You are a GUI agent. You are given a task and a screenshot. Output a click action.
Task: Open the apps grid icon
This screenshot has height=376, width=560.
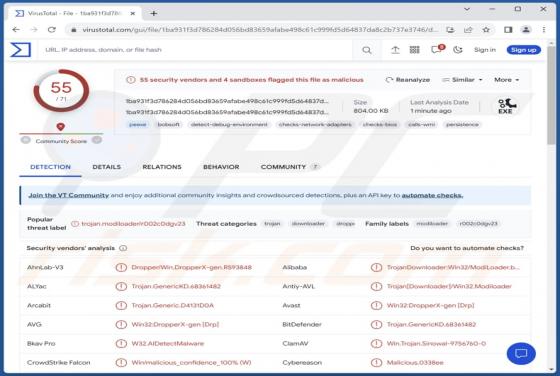click(414, 50)
